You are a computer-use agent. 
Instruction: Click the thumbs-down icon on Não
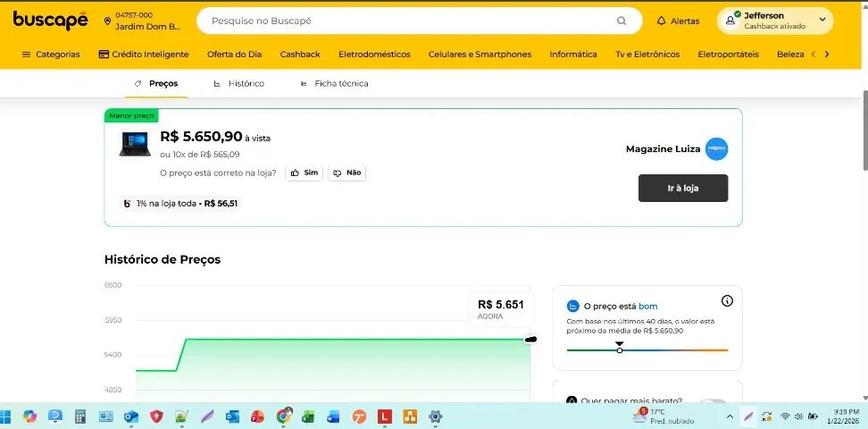tap(338, 172)
